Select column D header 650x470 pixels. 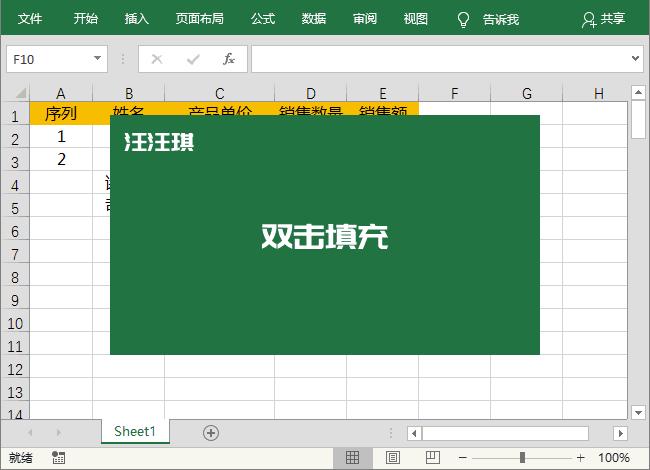tap(310, 93)
